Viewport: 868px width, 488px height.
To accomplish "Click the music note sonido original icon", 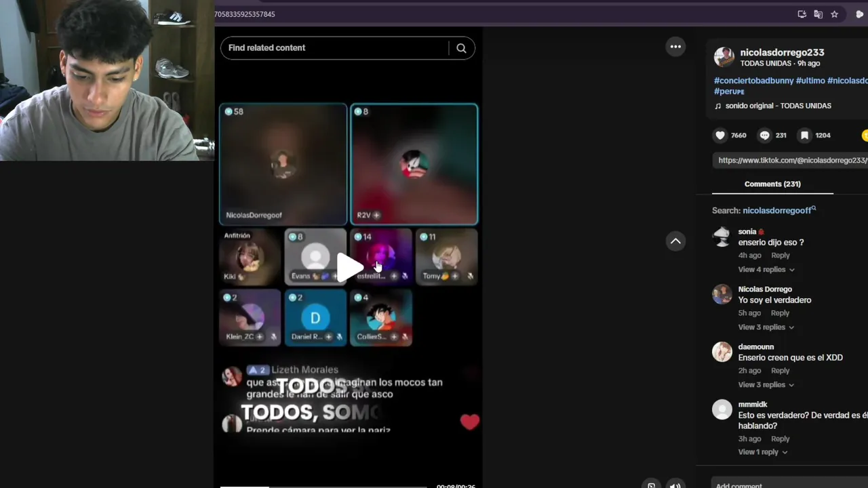I will (718, 106).
